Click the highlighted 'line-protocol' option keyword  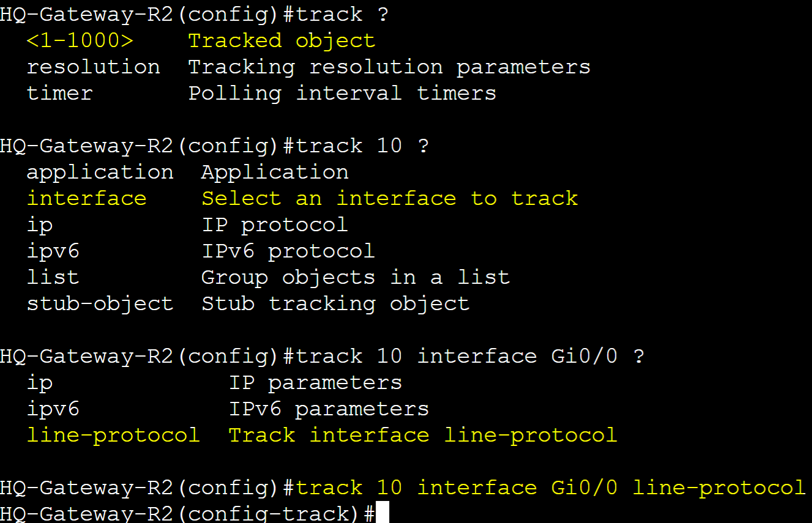[113, 435]
